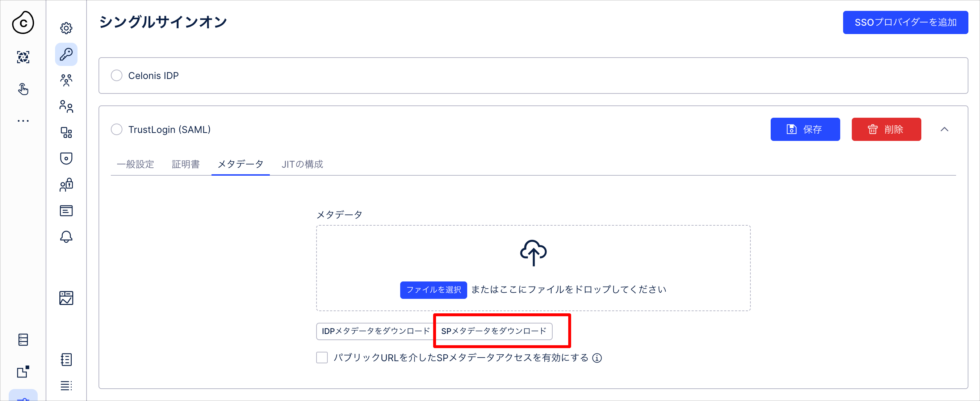Click the Celonis logo icon

tap(23, 23)
